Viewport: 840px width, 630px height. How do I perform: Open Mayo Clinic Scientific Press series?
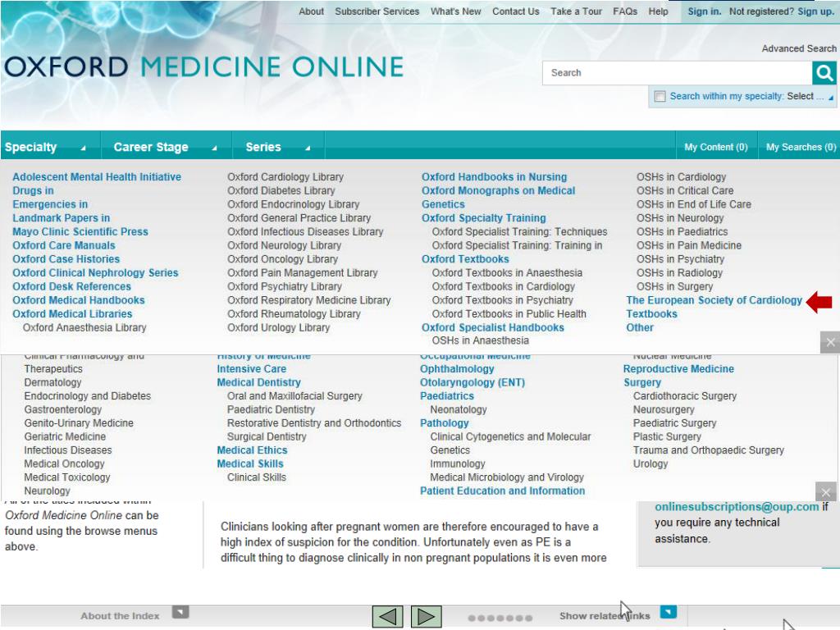click(x=80, y=232)
